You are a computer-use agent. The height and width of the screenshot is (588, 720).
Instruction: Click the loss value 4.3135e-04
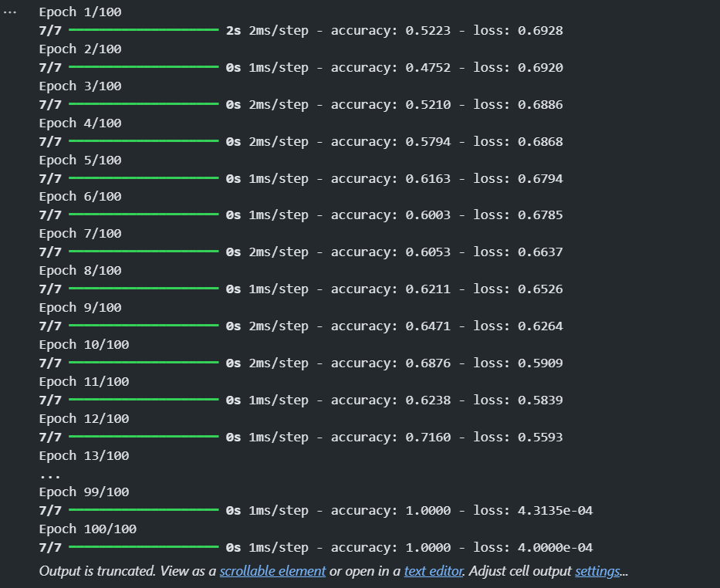click(x=555, y=510)
